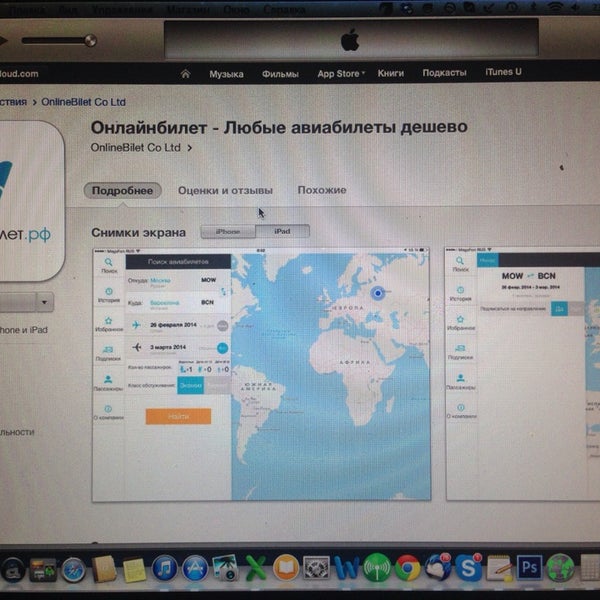Toggle blue subscribe button in second screenshot
Image resolution: width=600 pixels, height=600 pixels.
point(559,309)
